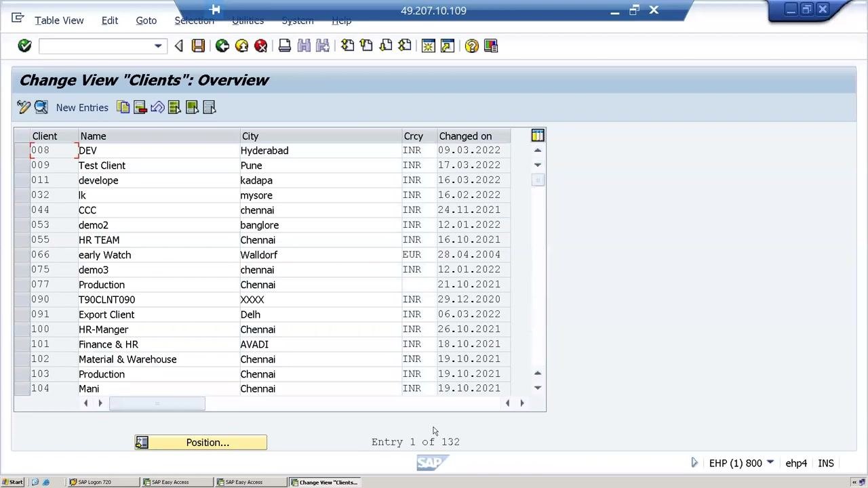The image size is (868, 488).
Task: Click the Delete row icon
Action: click(x=140, y=107)
